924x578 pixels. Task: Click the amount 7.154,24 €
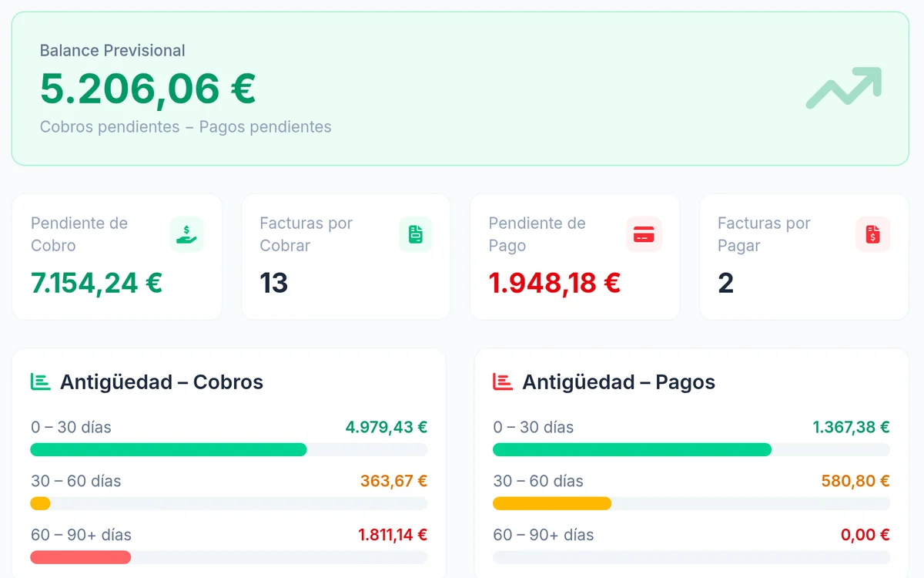[x=96, y=284]
